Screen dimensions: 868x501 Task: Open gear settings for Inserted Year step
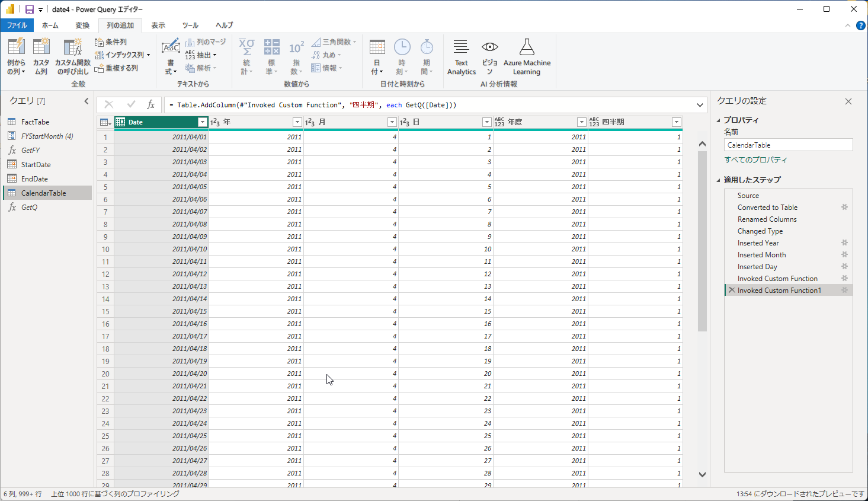(x=844, y=243)
